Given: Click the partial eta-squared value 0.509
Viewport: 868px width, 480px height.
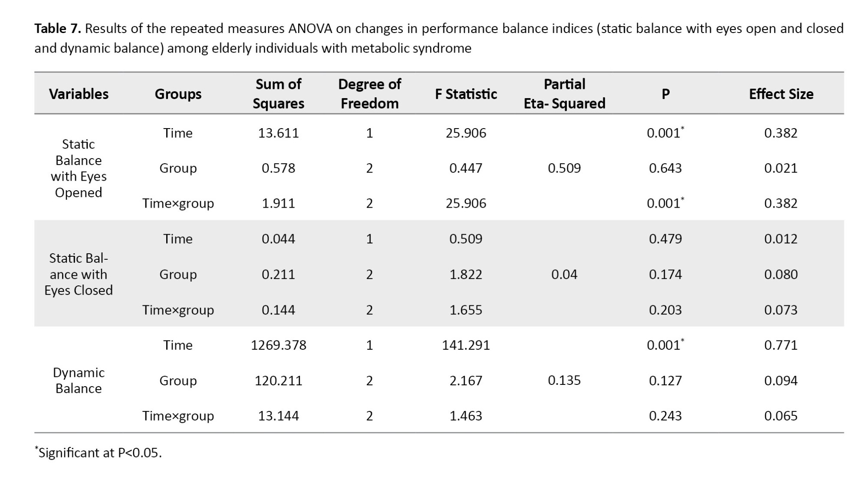Looking at the screenshot, I should [x=564, y=168].
